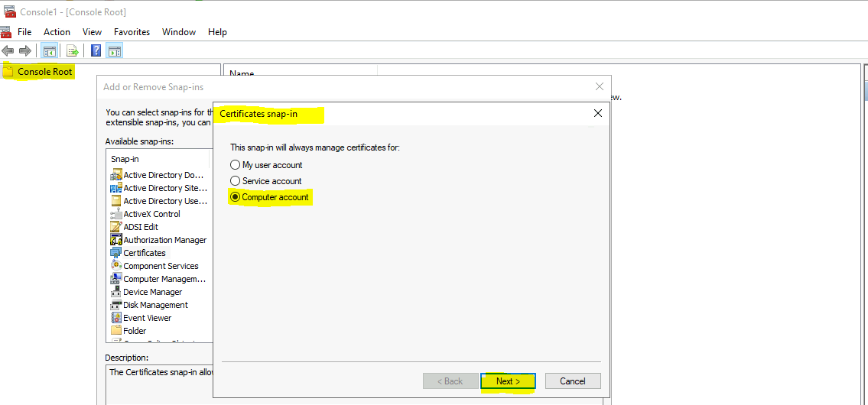This screenshot has width=868, height=405.
Task: Click the Export List toolbar icon
Action: pyautogui.click(x=73, y=51)
